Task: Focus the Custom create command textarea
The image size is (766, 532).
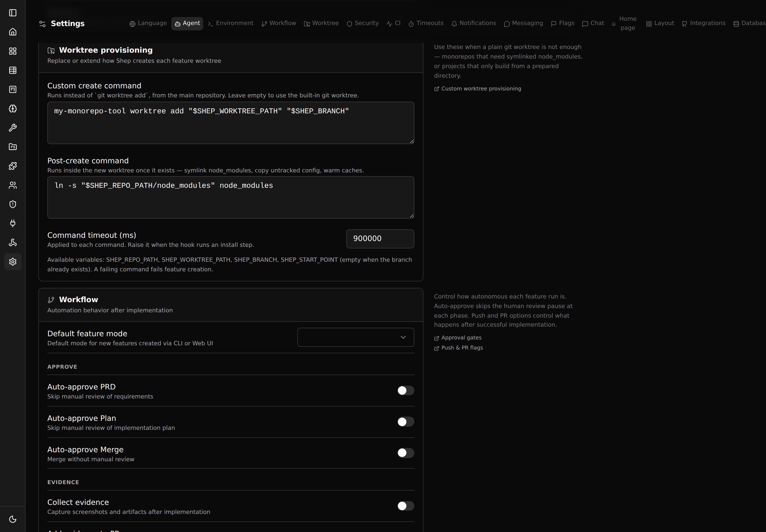Action: point(231,123)
